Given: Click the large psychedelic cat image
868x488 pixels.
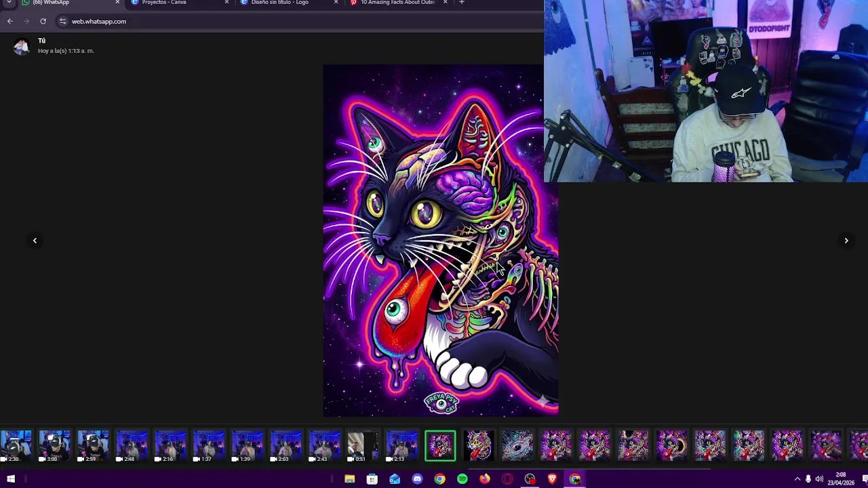Looking at the screenshot, I should 441,241.
